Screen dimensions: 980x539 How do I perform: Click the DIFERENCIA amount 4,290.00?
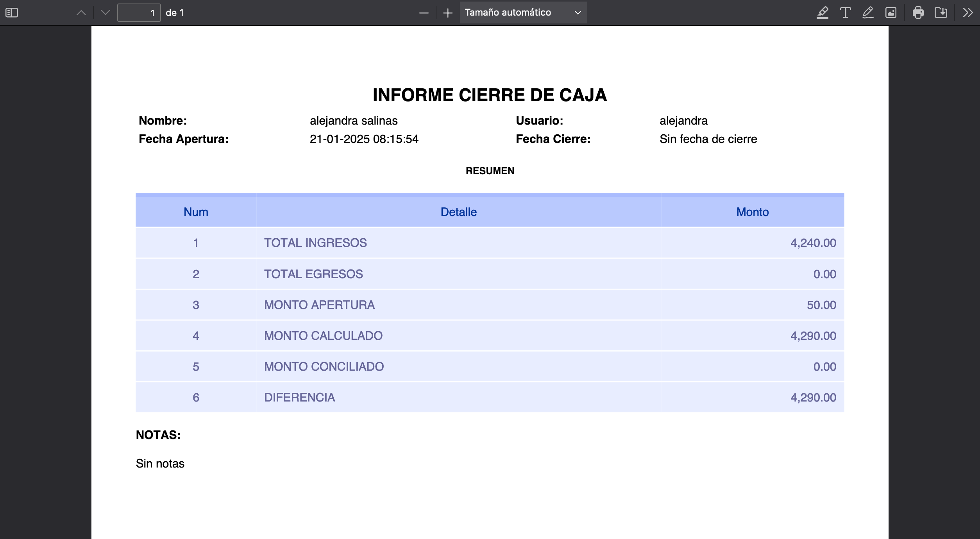click(x=813, y=398)
